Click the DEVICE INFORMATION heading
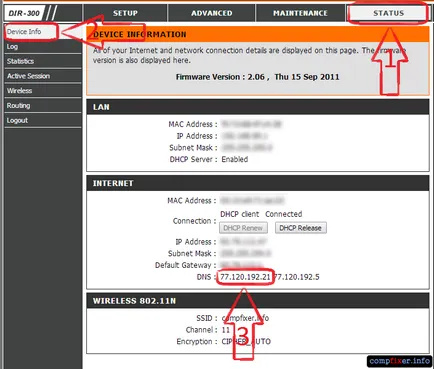Viewport: 434px width, 369px height. (139, 34)
